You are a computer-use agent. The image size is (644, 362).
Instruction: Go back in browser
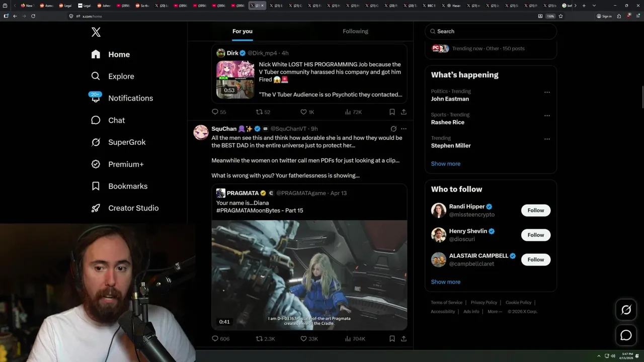[15, 16]
